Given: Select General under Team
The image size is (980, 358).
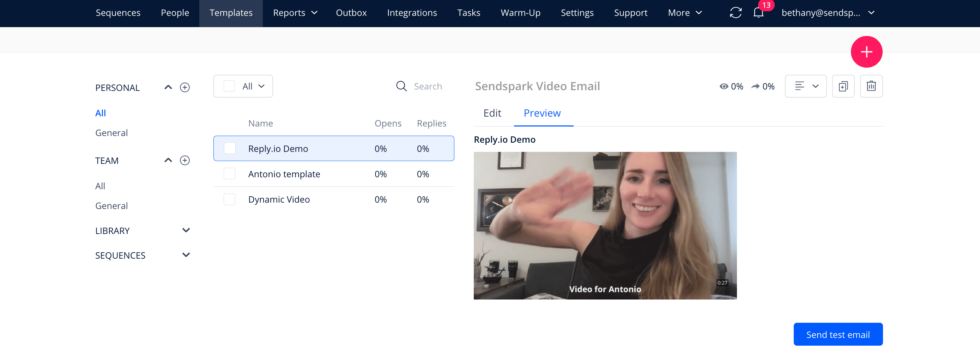Looking at the screenshot, I should [x=111, y=205].
